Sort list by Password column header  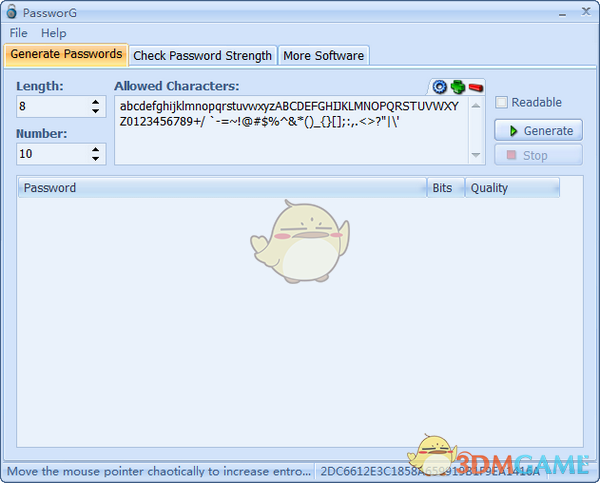[220, 187]
